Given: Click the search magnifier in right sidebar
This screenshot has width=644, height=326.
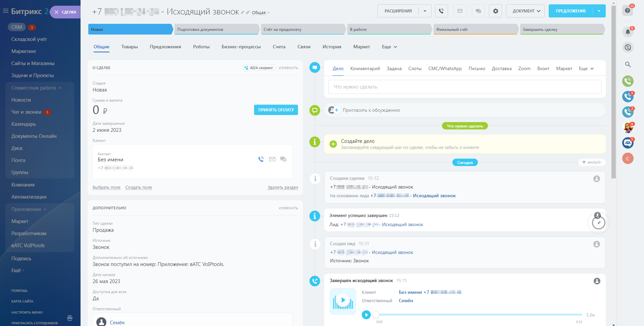Looking at the screenshot, I should coord(628,64).
